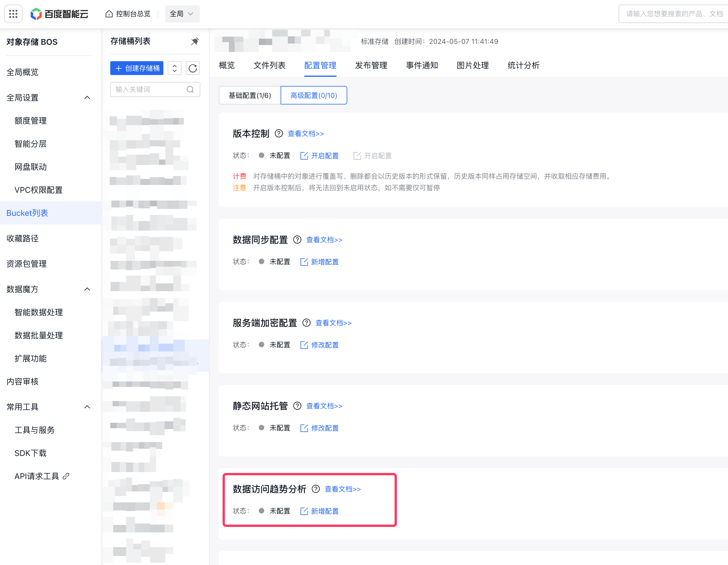The width and height of the screenshot is (728, 565).
Task: Open VPC权限配置
Action: pyautogui.click(x=38, y=190)
